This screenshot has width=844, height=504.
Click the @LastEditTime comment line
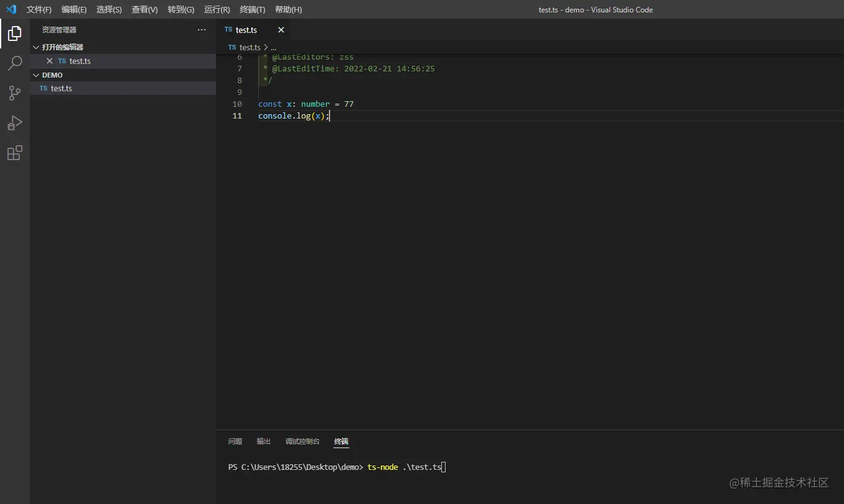coord(349,69)
